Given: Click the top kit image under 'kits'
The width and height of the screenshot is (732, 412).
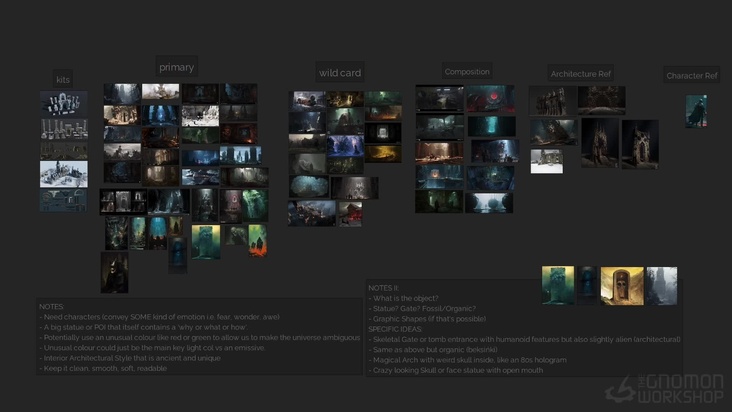Looking at the screenshot, I should tap(63, 103).
